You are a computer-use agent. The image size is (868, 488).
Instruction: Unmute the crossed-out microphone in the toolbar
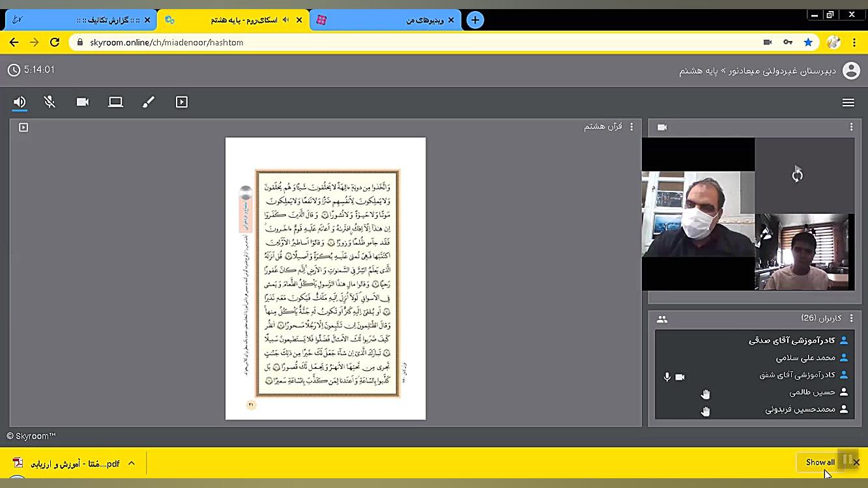(50, 102)
